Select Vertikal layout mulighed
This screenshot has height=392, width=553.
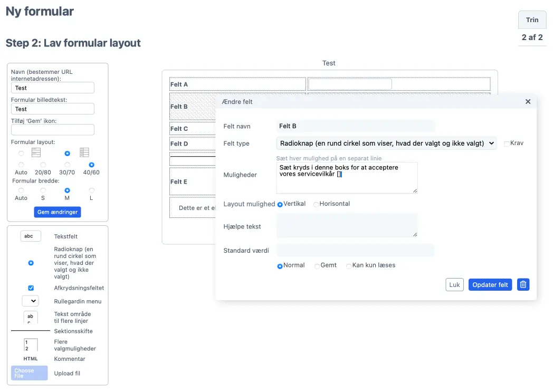point(280,205)
